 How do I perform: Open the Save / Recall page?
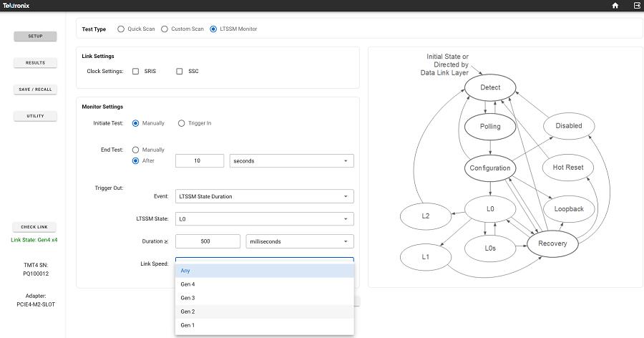(x=35, y=90)
